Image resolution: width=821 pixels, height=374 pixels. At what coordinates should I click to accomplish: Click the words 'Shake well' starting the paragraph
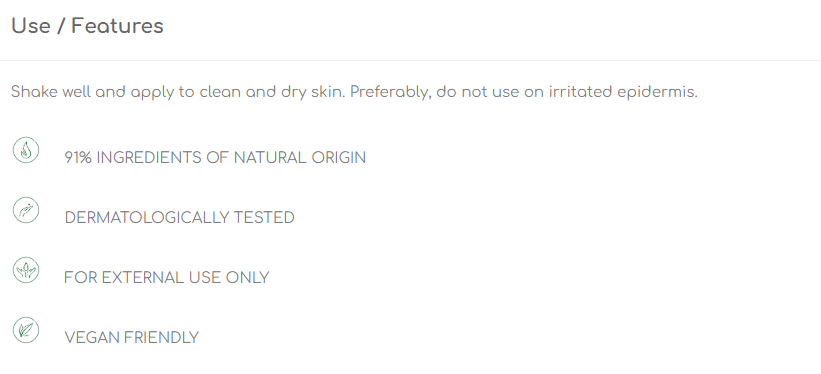click(50, 92)
